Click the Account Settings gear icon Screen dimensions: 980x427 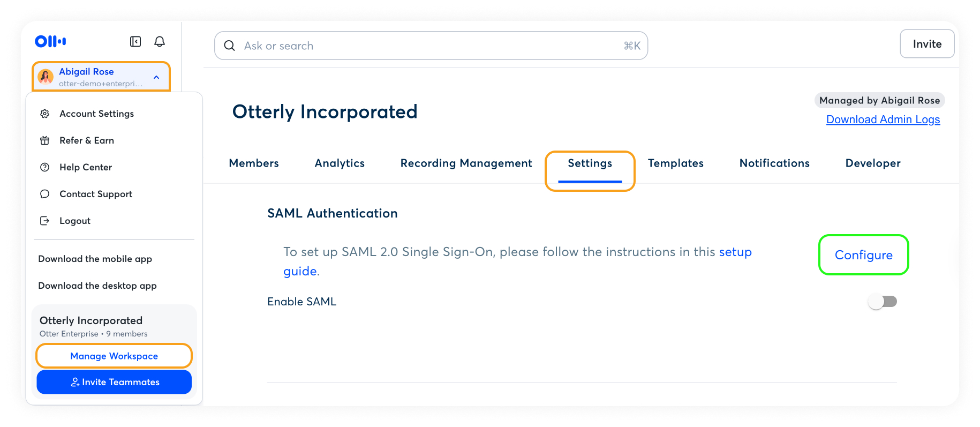tap(45, 114)
